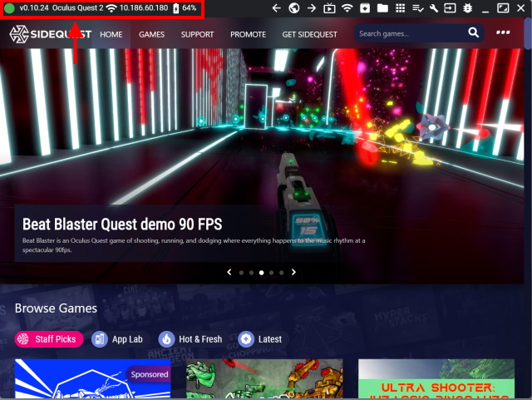
Task: Select the Staff Picks filter
Action: [x=49, y=339]
